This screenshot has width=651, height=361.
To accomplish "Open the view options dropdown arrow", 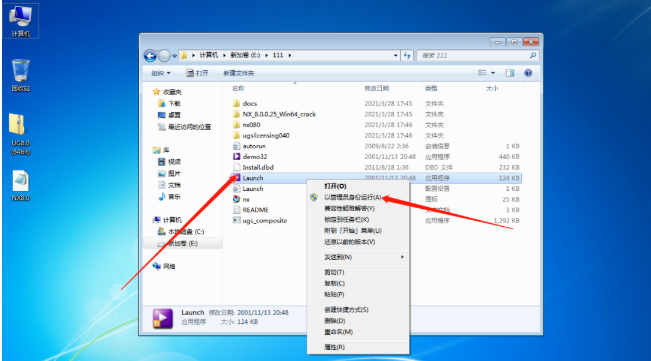I will pyautogui.click(x=493, y=73).
